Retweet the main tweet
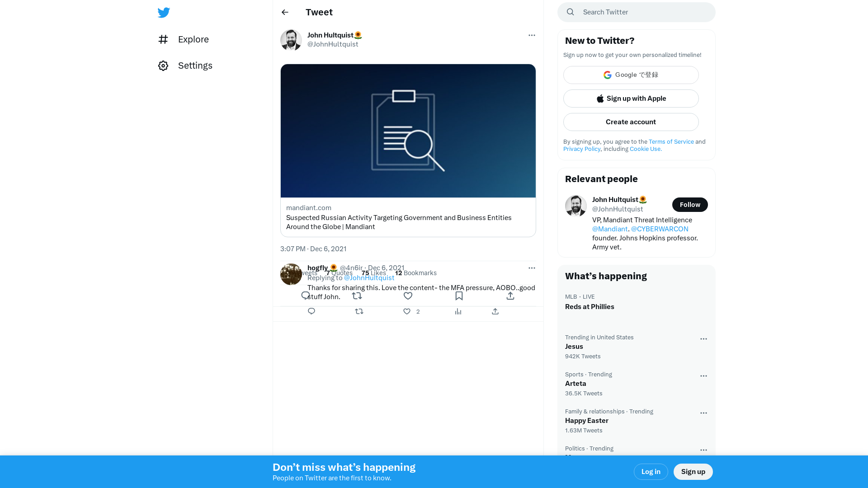This screenshot has height=488, width=868. 357,296
